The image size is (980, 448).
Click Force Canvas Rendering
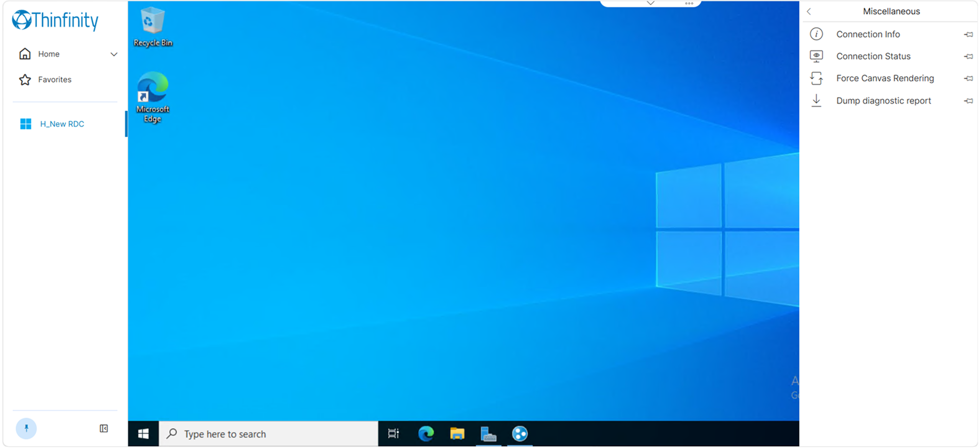pyautogui.click(x=885, y=78)
